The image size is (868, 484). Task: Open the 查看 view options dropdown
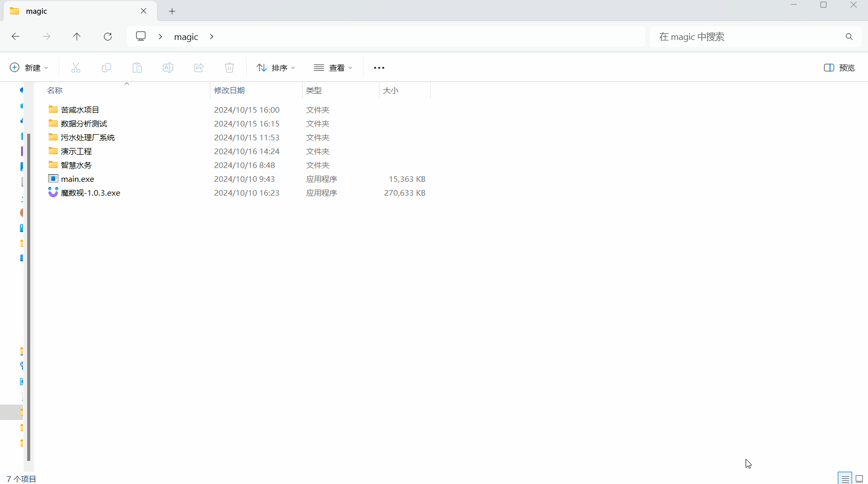pyautogui.click(x=333, y=68)
